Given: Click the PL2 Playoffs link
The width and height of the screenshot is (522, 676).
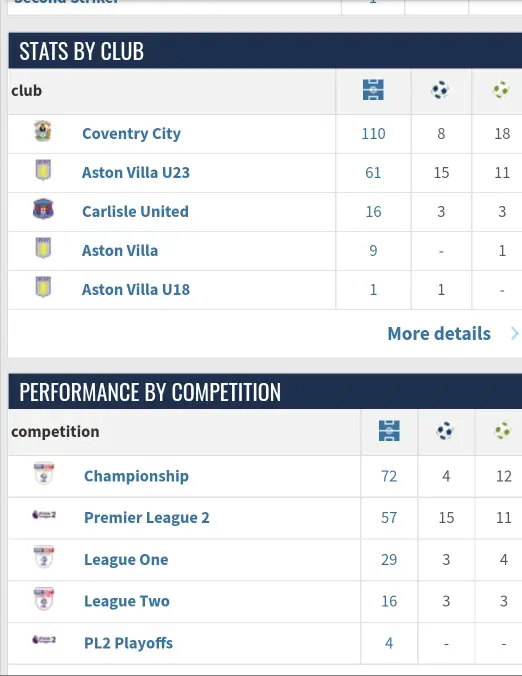Looking at the screenshot, I should pos(128,643).
